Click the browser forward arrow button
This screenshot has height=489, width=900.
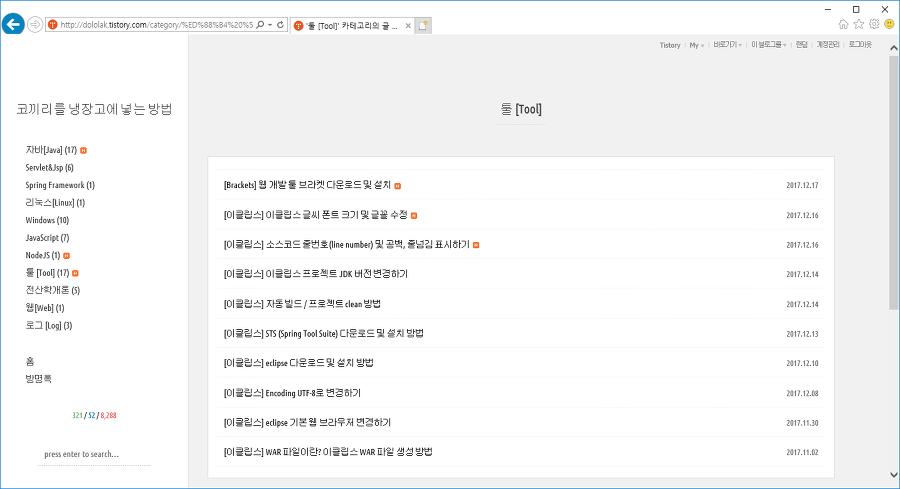pyautogui.click(x=35, y=25)
